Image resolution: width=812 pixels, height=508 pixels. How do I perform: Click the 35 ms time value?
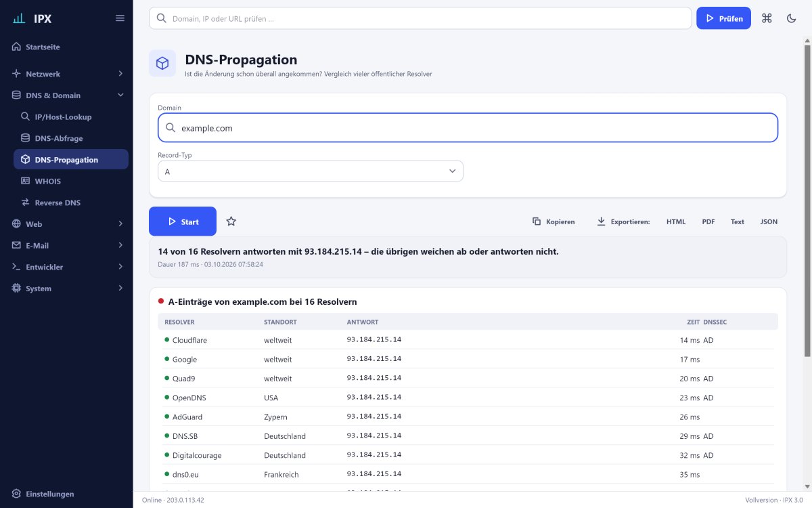point(690,475)
